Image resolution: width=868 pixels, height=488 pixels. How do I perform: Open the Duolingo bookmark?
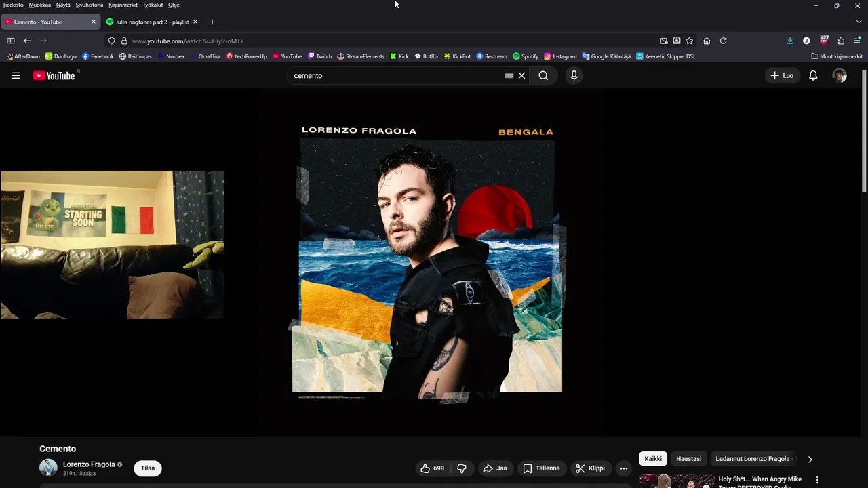pyautogui.click(x=60, y=56)
